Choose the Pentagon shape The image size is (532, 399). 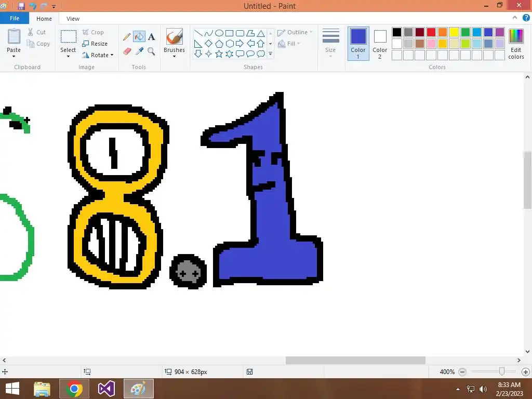click(x=219, y=44)
